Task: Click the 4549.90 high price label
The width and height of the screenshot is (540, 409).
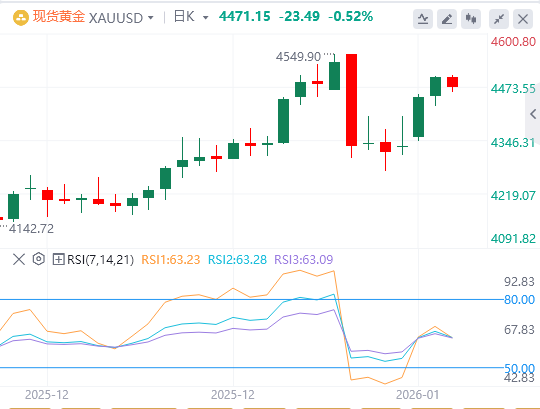Action: tap(298, 57)
